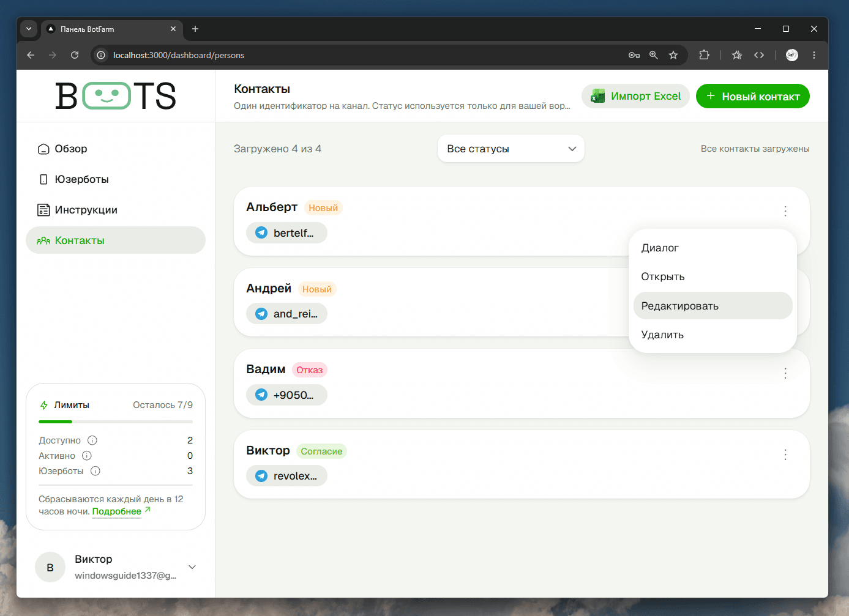Click the Вадим contact name

[266, 369]
